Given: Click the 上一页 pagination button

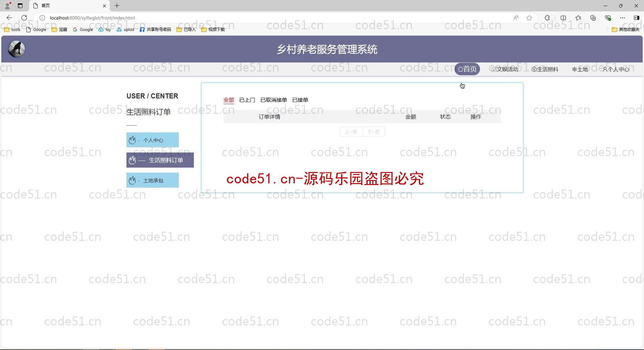Looking at the screenshot, I should coord(351,132).
